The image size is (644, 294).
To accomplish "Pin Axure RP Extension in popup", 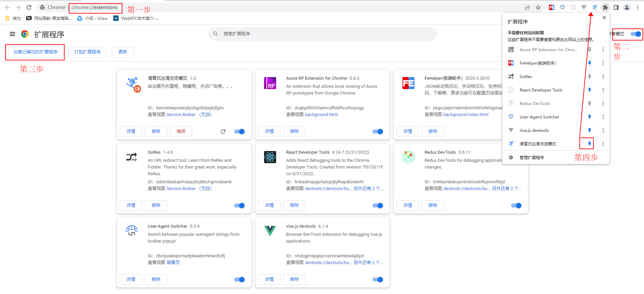I will (590, 49).
